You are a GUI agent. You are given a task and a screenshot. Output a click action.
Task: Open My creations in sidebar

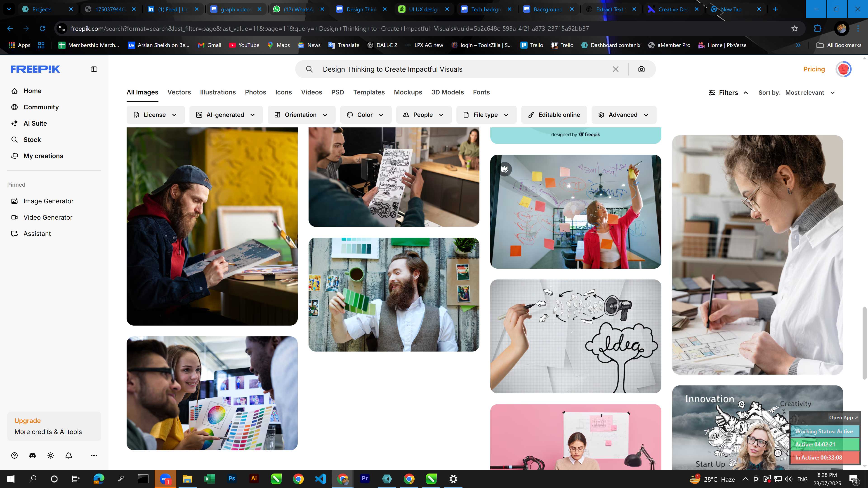tap(43, 156)
